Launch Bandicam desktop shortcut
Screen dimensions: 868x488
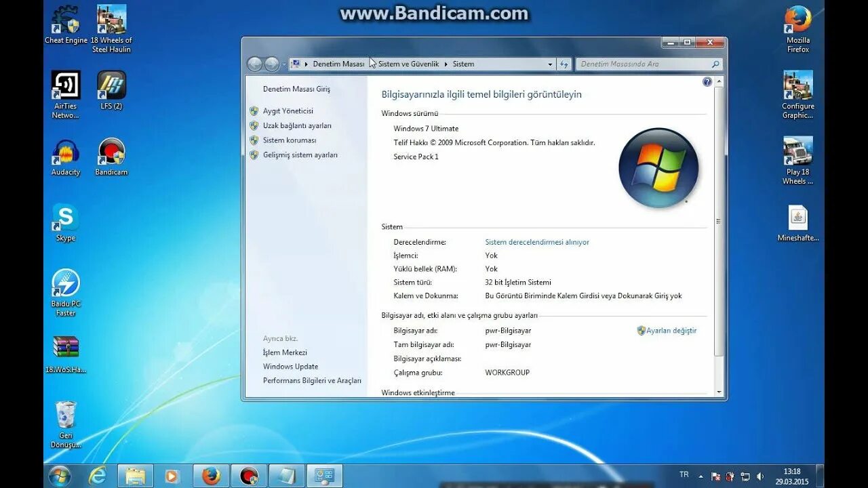point(111,157)
